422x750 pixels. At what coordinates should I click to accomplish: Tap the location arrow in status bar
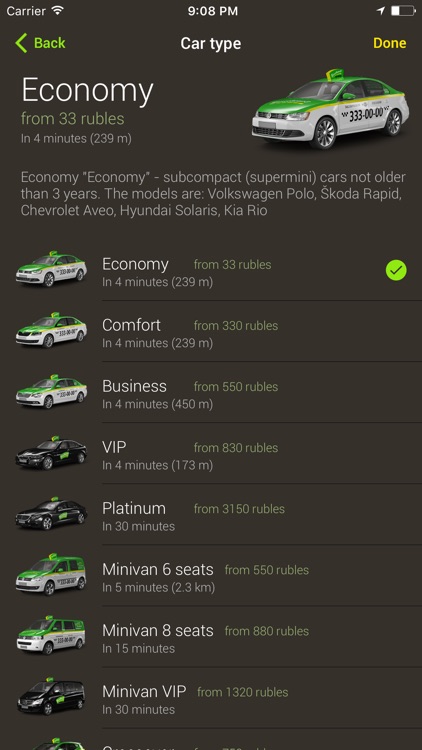(381, 11)
